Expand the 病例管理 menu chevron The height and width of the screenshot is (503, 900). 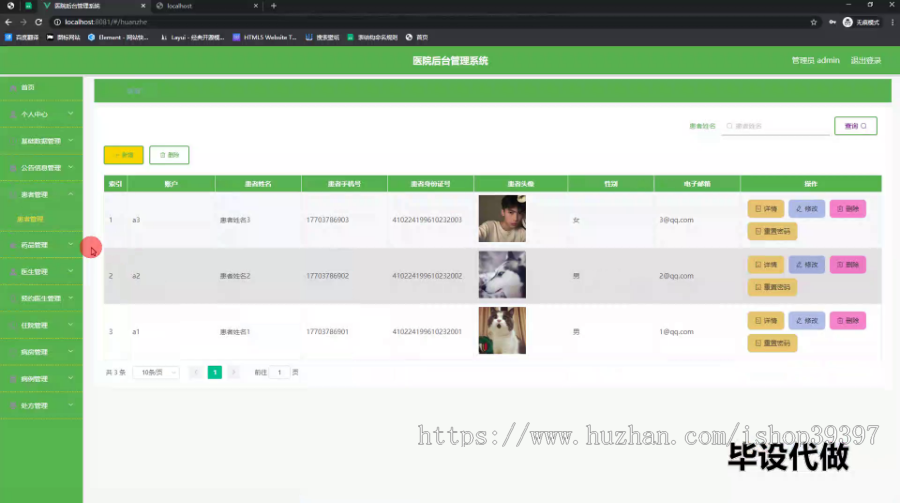(71, 378)
